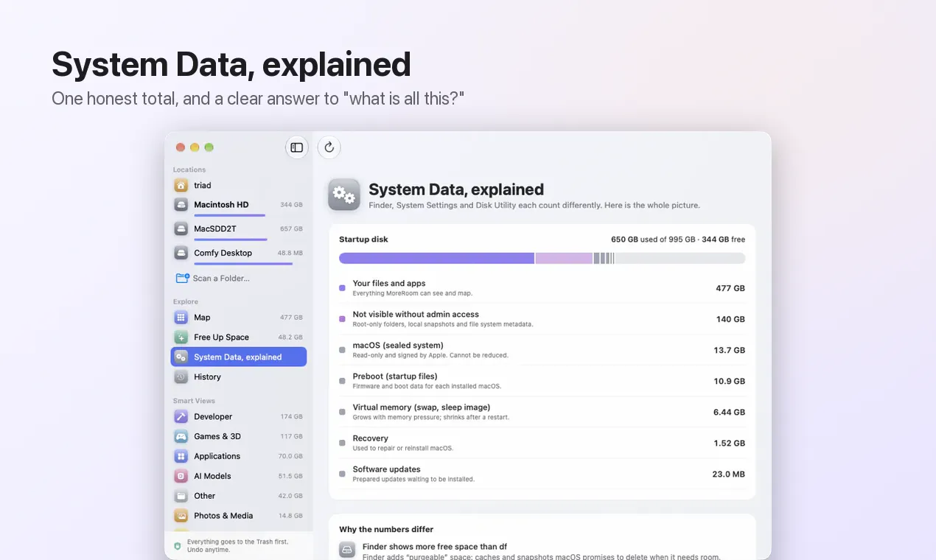Select the Applications smart view

pyautogui.click(x=239, y=457)
